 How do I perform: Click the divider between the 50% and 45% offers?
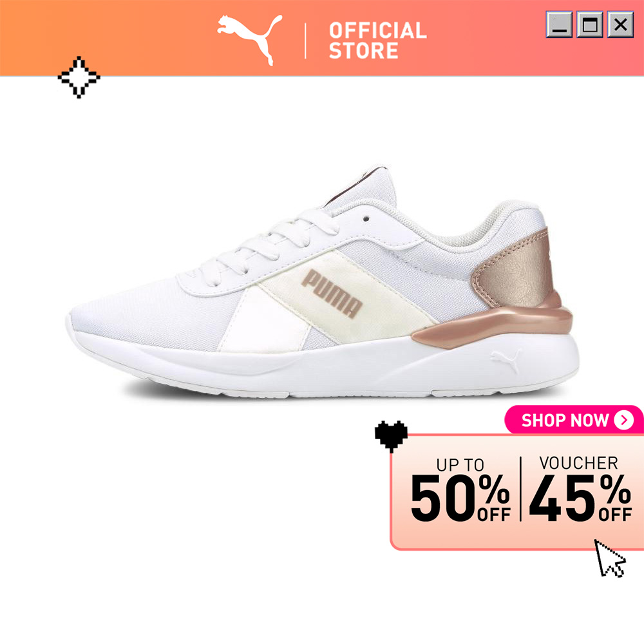pos(520,489)
